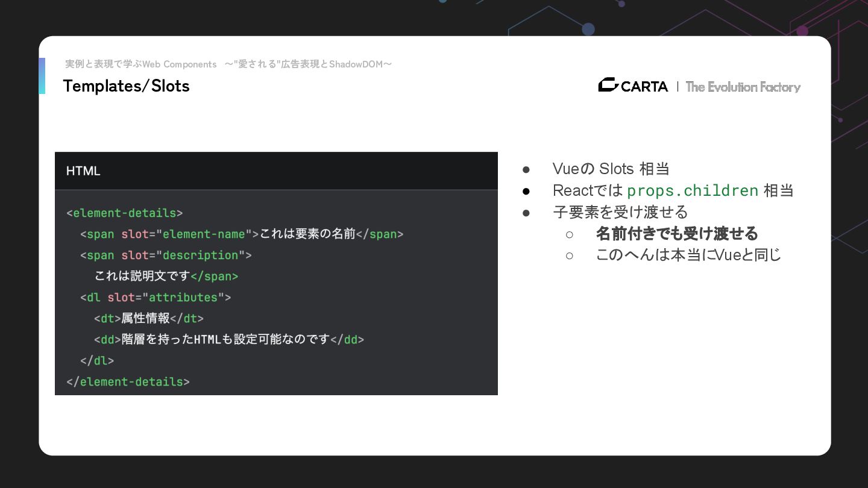Click the closing '</element-details>' tag line
Viewport: 868px width, 488px height.
(128, 382)
